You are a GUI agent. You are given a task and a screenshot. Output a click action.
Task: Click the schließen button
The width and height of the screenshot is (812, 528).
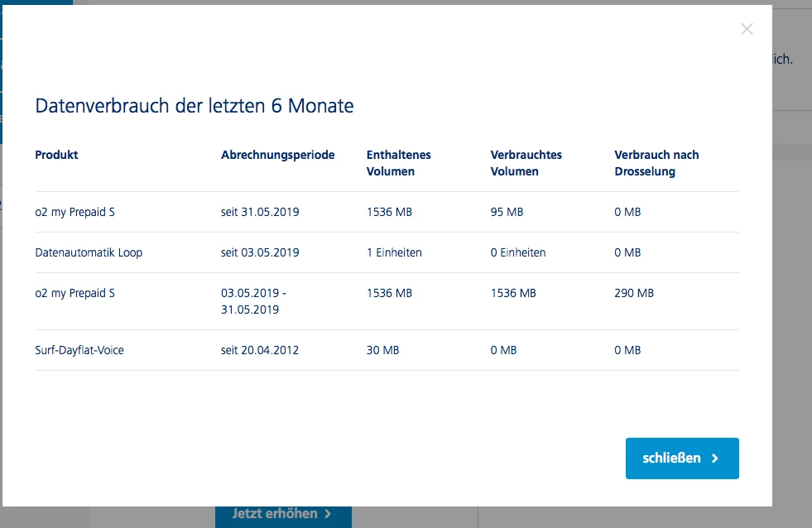[x=682, y=458]
